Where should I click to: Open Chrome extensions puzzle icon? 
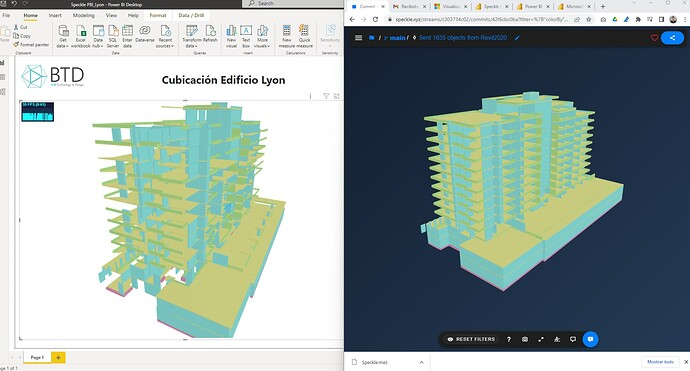(x=638, y=19)
